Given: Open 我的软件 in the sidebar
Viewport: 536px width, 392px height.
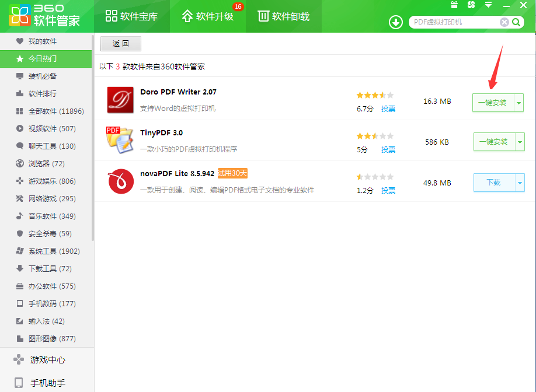Looking at the screenshot, I should tap(46, 41).
